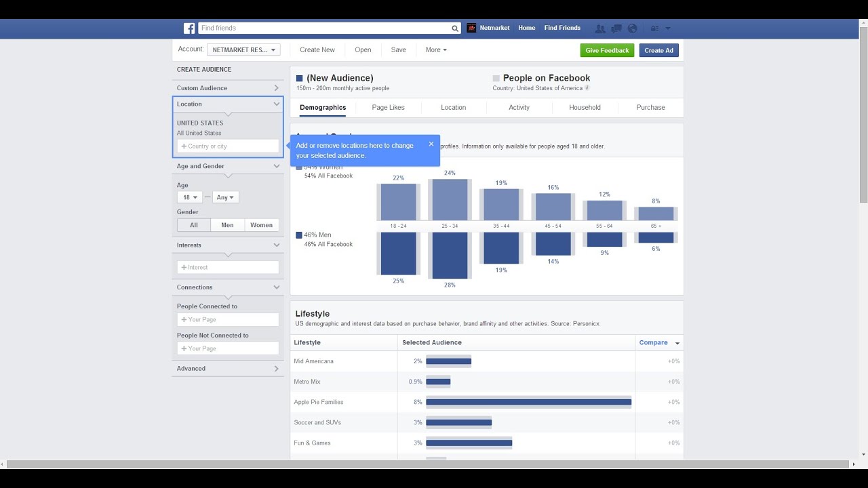Open the Netmarket profile picture
The width and height of the screenshot is (868, 488).
pyautogui.click(x=472, y=28)
